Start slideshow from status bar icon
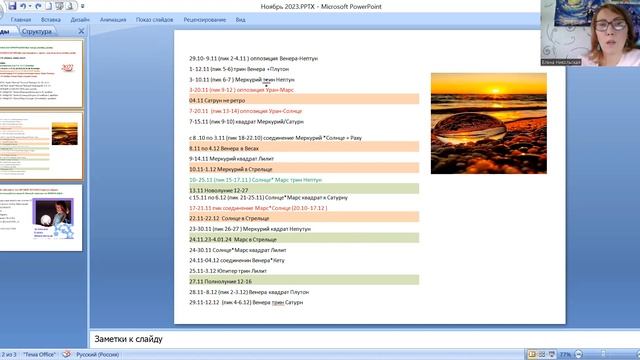 (x=552, y=354)
